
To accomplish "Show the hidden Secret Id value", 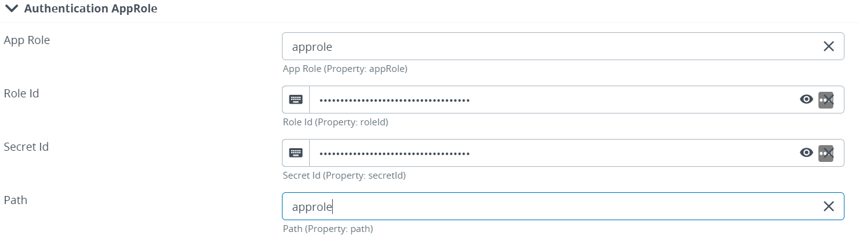I will click(x=806, y=153).
